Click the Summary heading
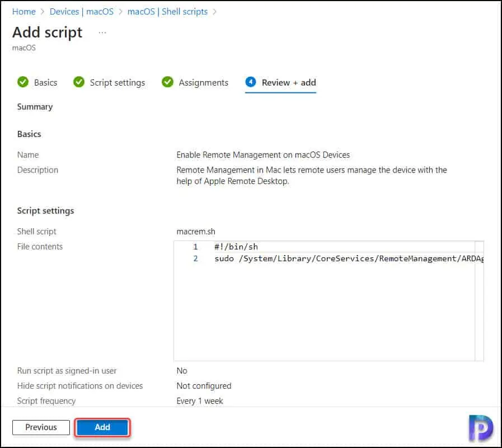This screenshot has width=502, height=448. point(35,107)
